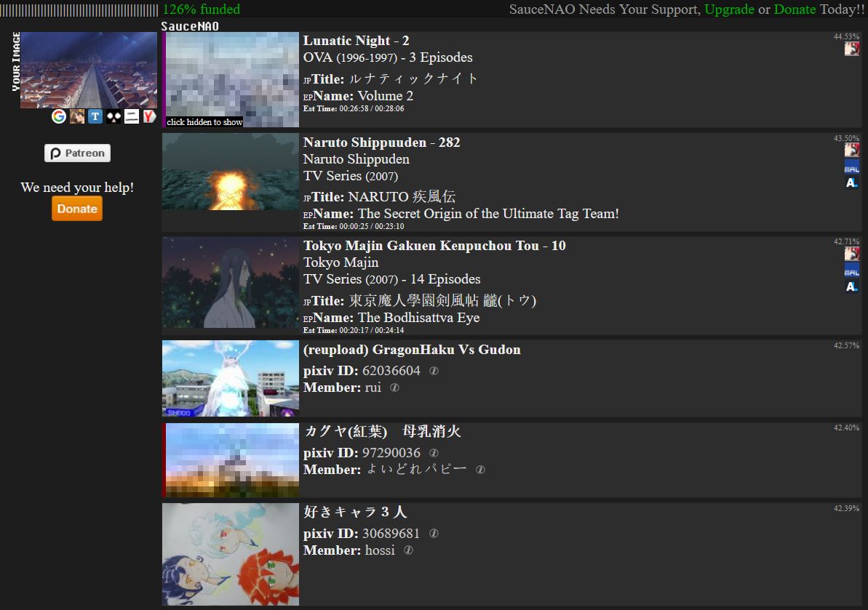Click the SauceNAO header logo

click(190, 26)
